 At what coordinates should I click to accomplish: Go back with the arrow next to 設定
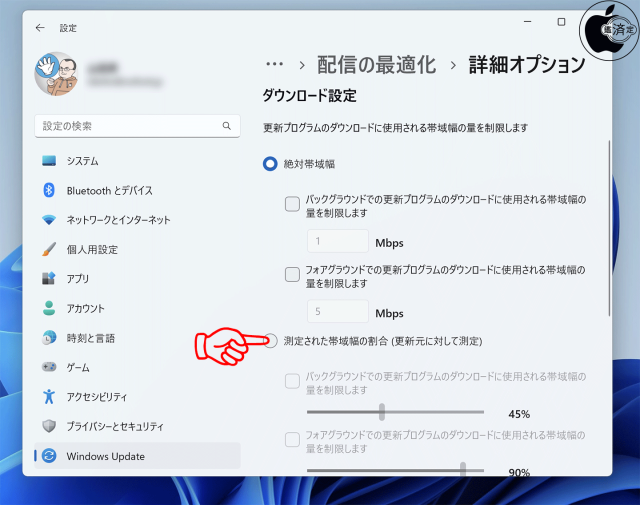(40, 28)
